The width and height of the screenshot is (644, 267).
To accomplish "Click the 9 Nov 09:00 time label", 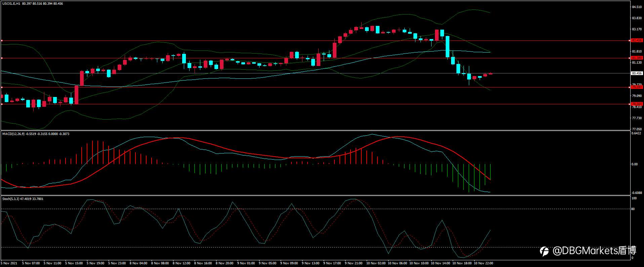I will click(289, 263).
